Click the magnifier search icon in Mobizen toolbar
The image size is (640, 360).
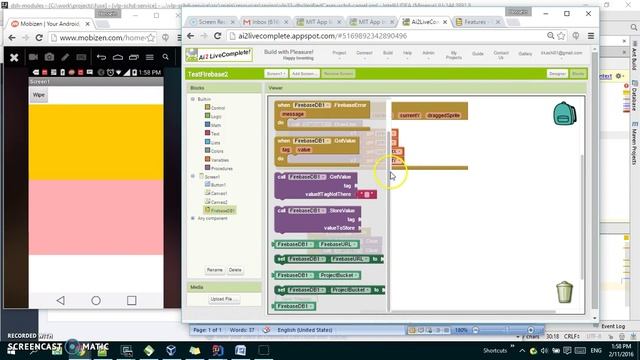165,57
